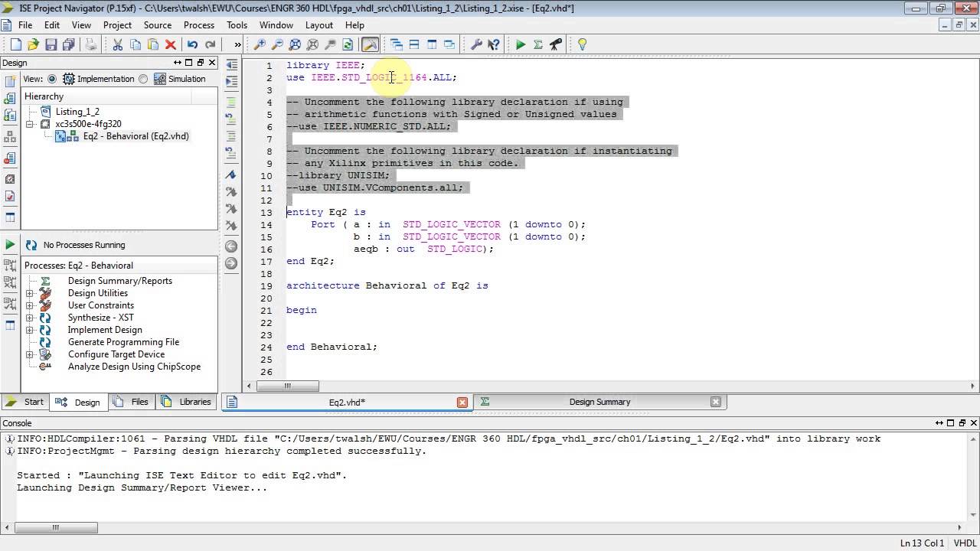Click the Sigma design summary toolbar icon

[538, 45]
